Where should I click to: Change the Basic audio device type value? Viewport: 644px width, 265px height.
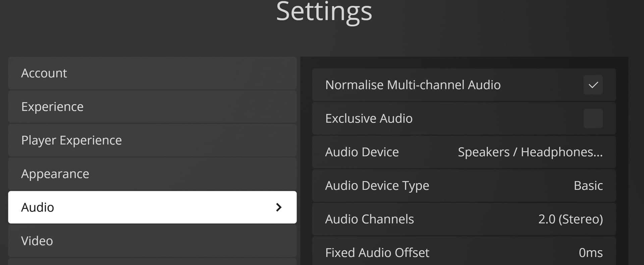[x=588, y=185]
